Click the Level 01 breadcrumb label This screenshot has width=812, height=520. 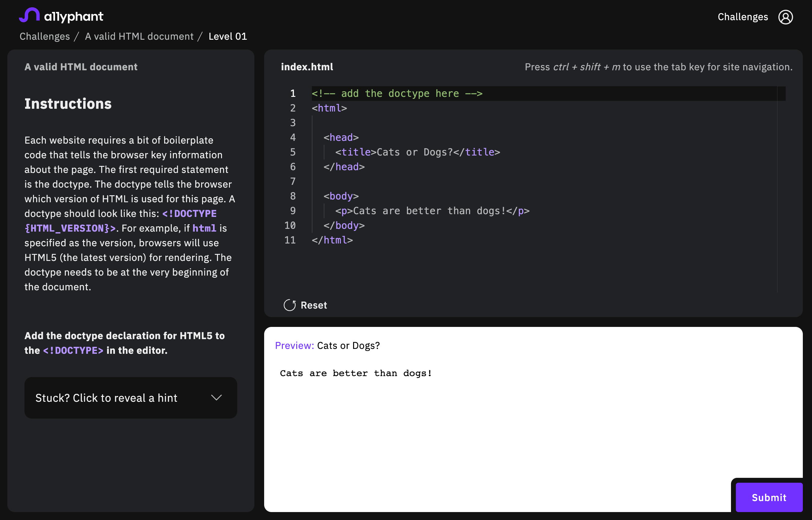227,36
